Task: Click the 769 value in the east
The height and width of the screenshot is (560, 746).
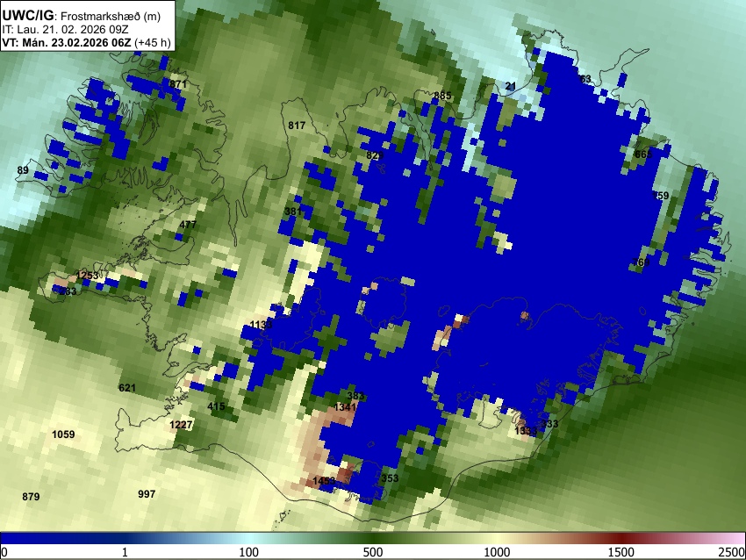Action: click(x=641, y=262)
